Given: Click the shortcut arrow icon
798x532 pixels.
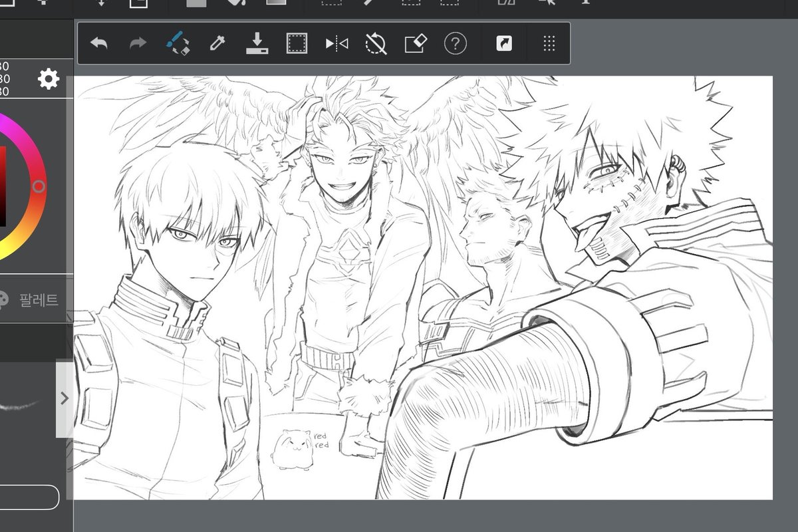Looking at the screenshot, I should [504, 44].
